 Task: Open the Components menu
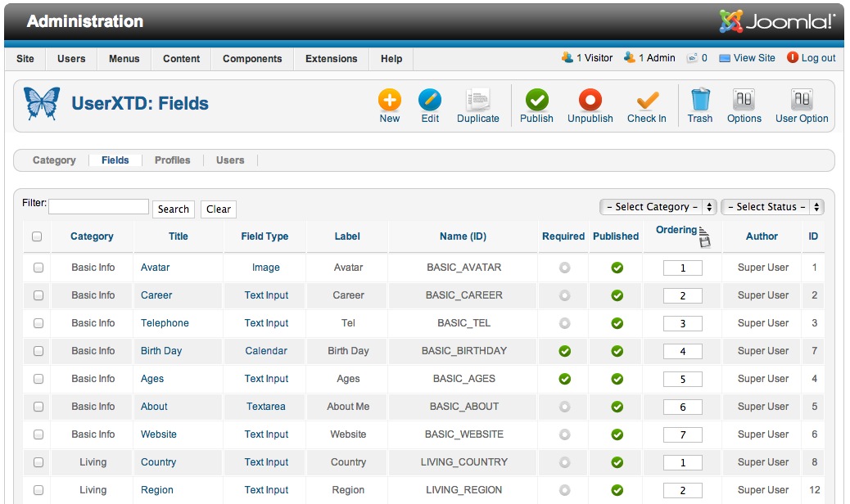252,58
